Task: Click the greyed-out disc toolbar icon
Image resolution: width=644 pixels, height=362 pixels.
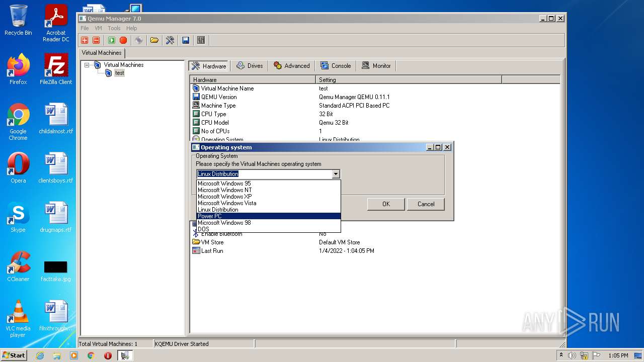Action: tap(139, 40)
